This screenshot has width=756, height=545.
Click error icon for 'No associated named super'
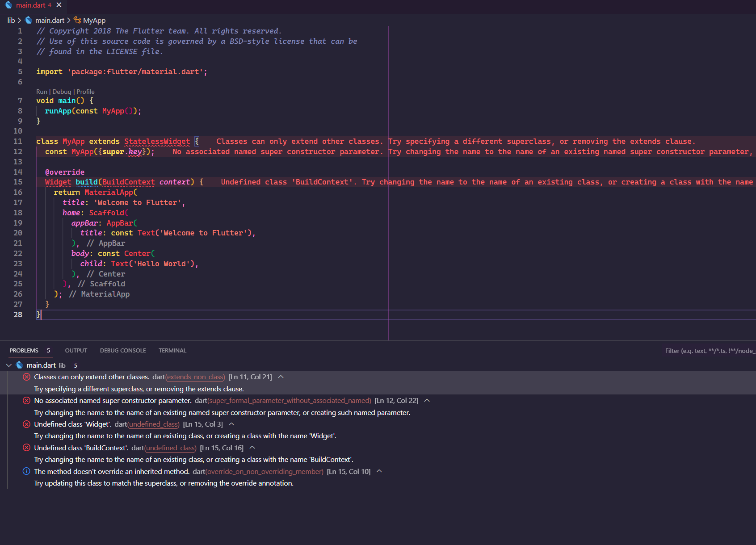26,401
